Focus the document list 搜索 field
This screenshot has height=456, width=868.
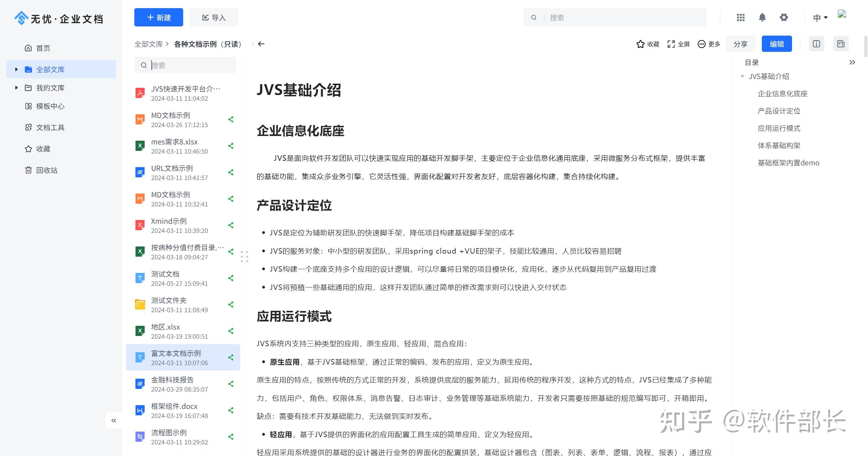(185, 65)
